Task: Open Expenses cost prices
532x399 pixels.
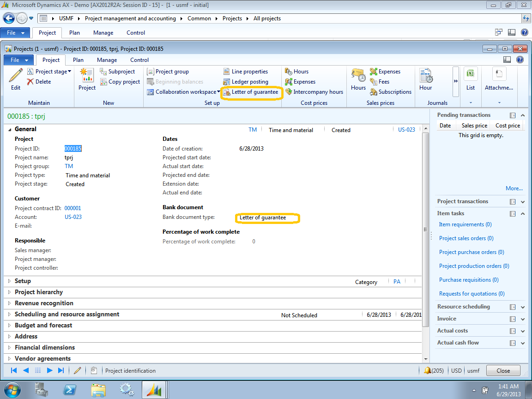Action: point(300,82)
